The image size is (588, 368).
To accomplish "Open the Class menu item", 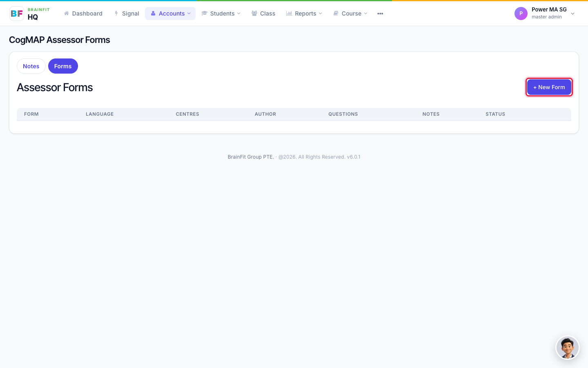I will click(x=263, y=13).
